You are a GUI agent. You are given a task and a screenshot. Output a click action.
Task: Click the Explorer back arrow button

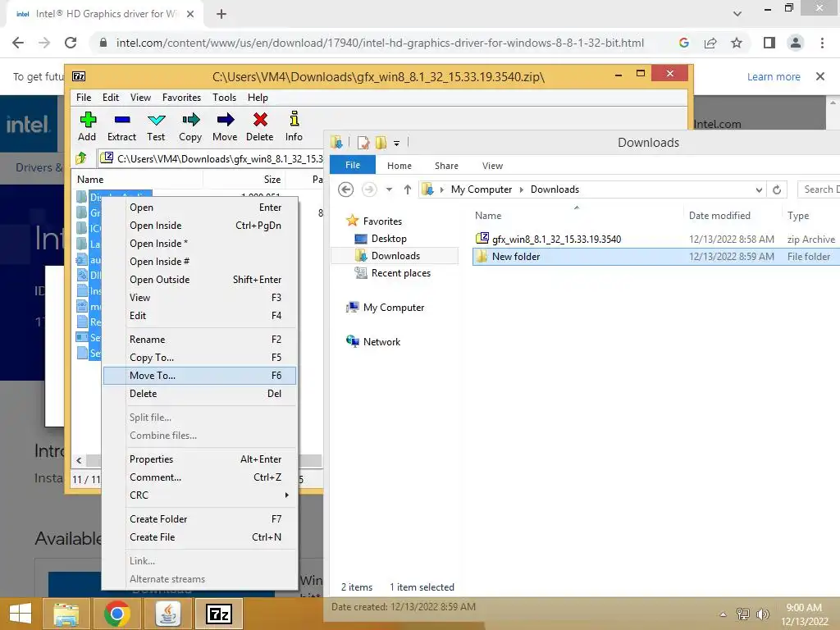346,189
